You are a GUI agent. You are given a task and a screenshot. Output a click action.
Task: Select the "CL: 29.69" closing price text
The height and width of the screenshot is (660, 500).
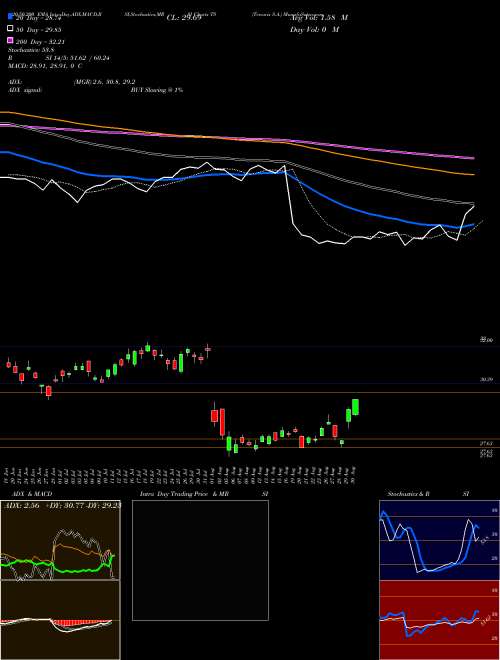pyautogui.click(x=184, y=18)
